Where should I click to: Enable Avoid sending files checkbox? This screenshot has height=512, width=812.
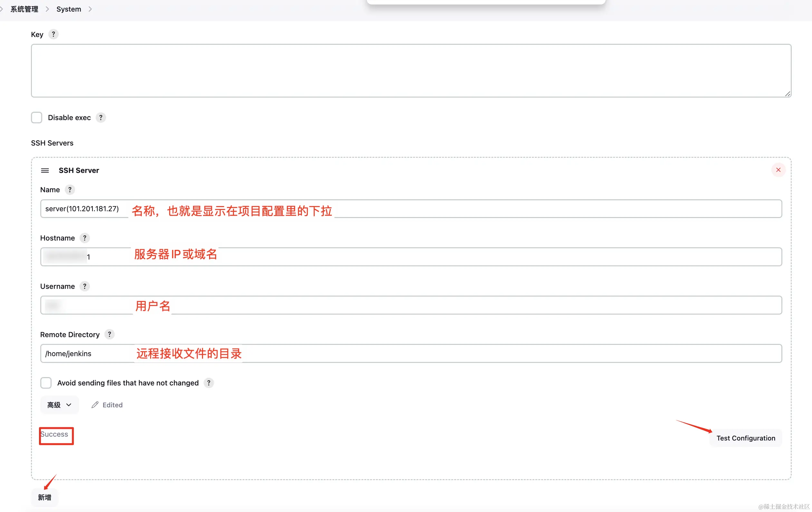(45, 382)
